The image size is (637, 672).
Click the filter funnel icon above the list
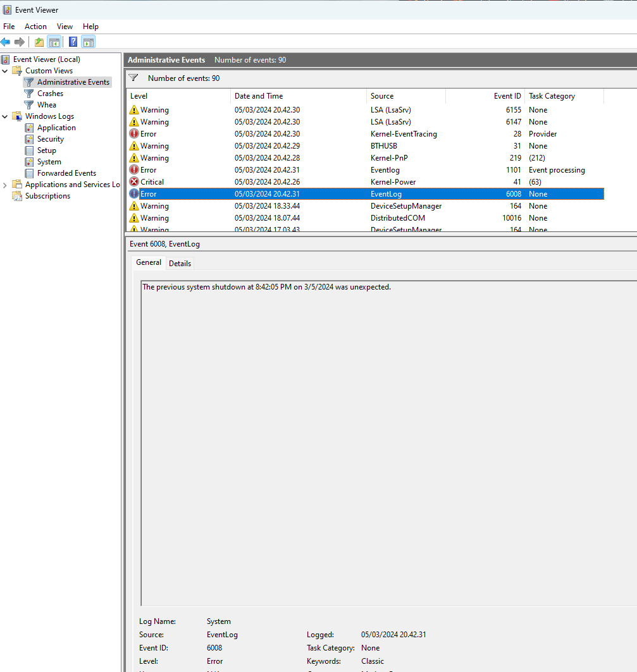(133, 78)
